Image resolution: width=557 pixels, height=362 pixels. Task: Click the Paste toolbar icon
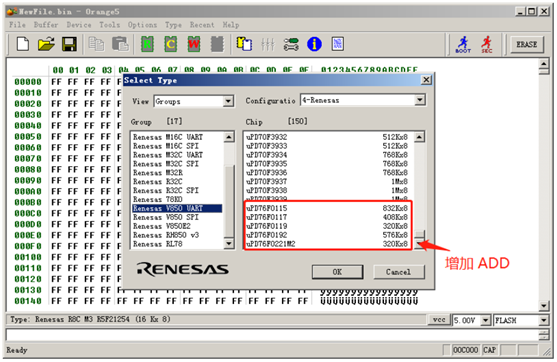pos(120,44)
